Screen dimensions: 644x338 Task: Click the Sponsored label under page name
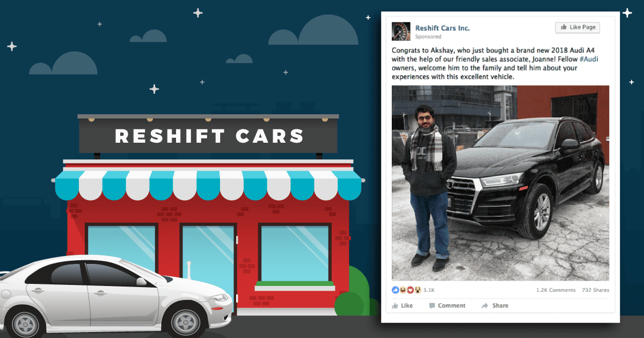tap(428, 37)
